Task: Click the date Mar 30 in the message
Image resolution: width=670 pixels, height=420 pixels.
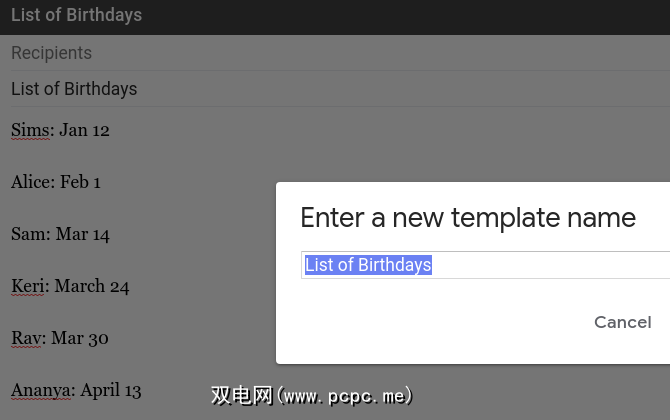Action: coord(84,338)
